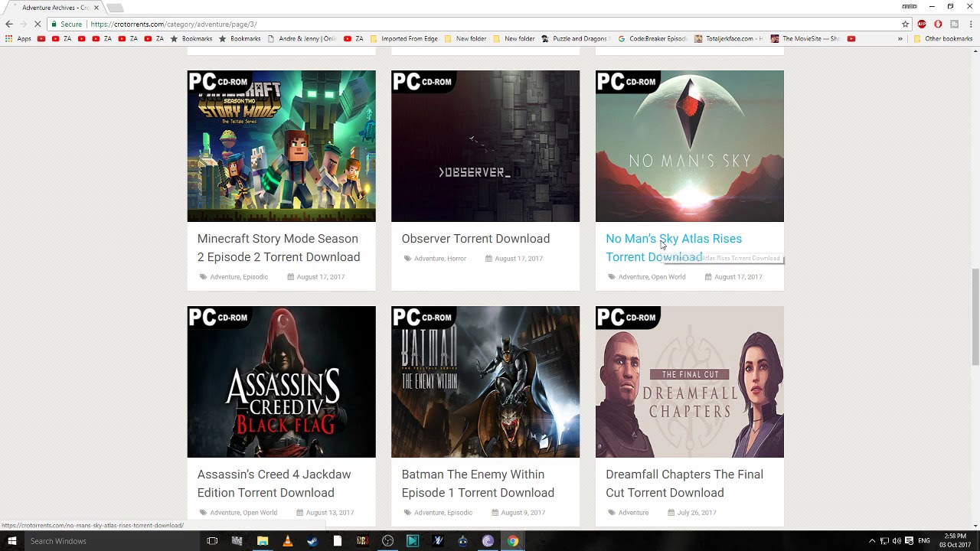This screenshot has width=980, height=551.
Task: Open Dreamfall Chapters The Final Cut link
Action: point(684,484)
